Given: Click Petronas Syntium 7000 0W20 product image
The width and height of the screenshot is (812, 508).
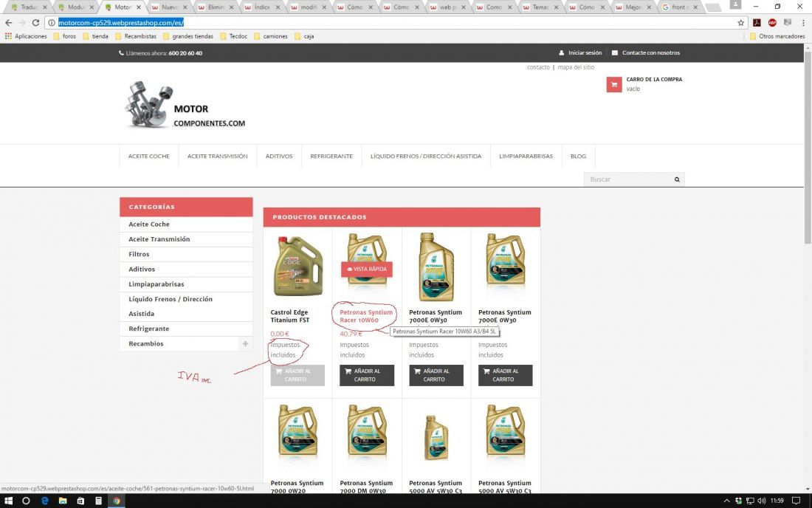Looking at the screenshot, I should point(297,431).
